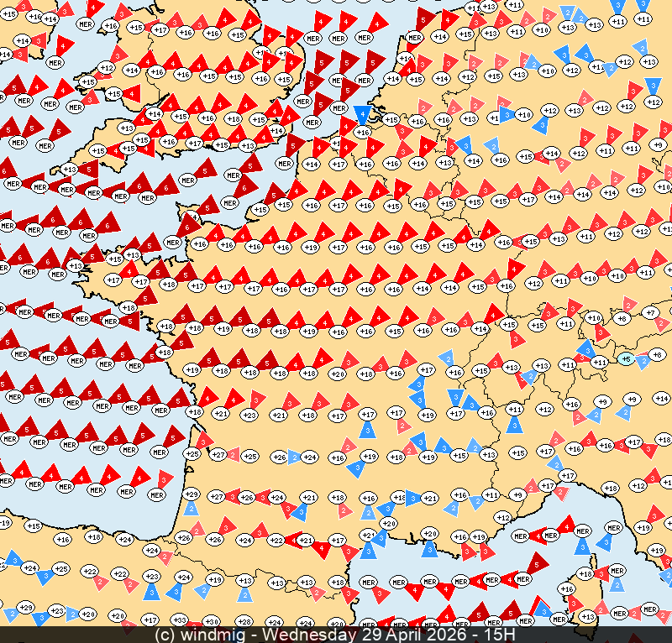Select the +30 temperature label
Viewport: 672px width, 643px height.
(212, 621)
